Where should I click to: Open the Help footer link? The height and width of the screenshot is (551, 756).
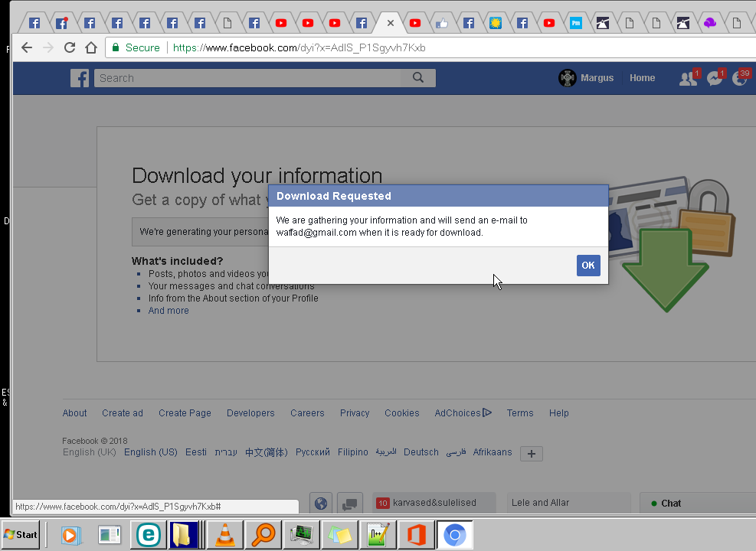[x=559, y=413]
